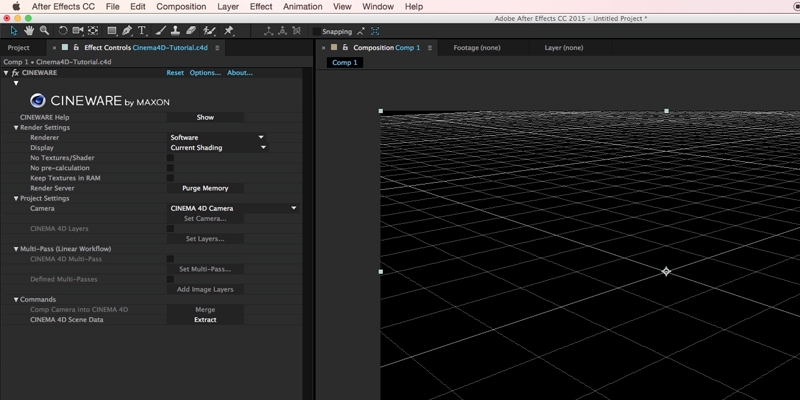800x400 pixels.
Task: Open CINEWARE About...
Action: 240,73
